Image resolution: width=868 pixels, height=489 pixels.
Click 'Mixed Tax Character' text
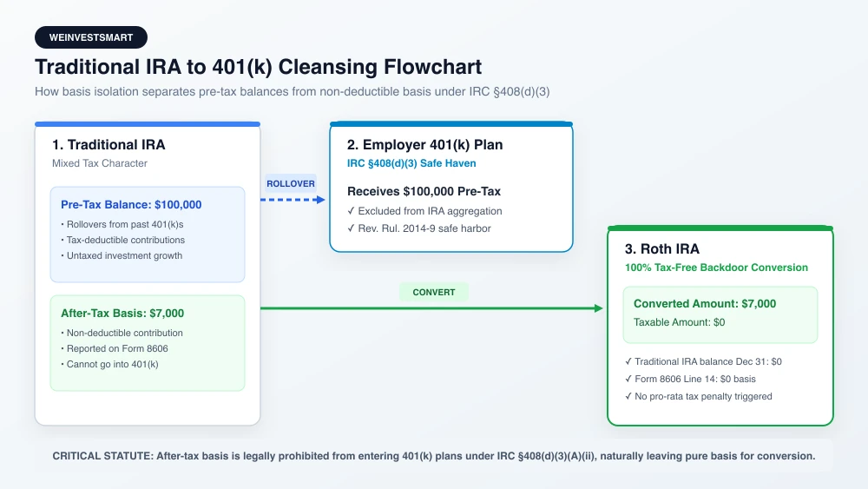100,163
